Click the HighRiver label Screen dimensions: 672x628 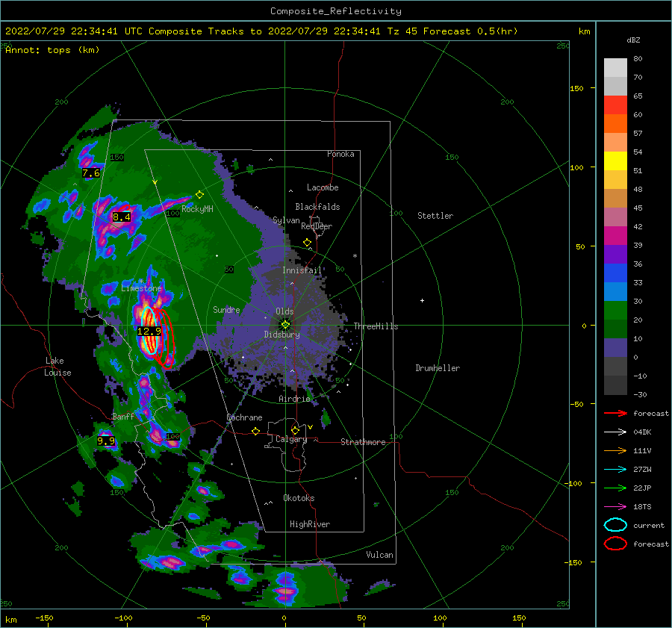click(x=310, y=524)
